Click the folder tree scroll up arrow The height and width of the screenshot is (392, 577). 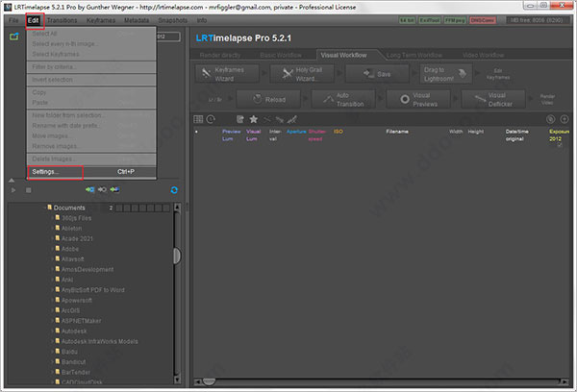click(177, 208)
